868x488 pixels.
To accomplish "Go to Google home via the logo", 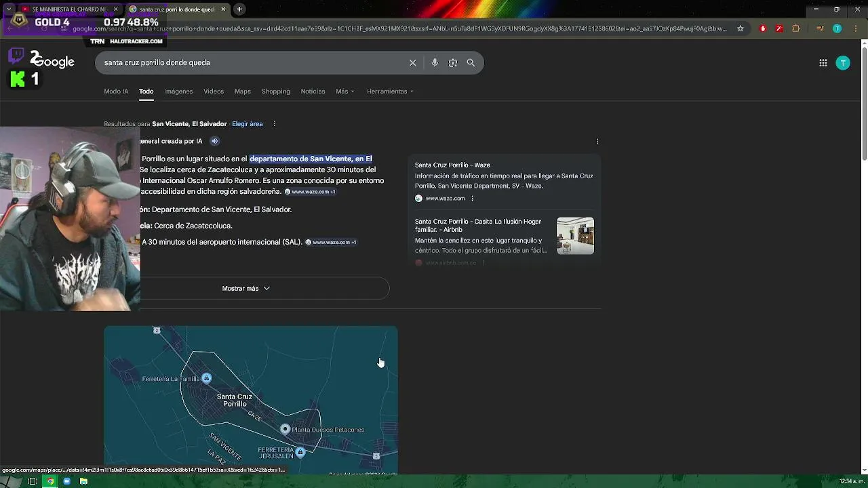I will pyautogui.click(x=53, y=62).
